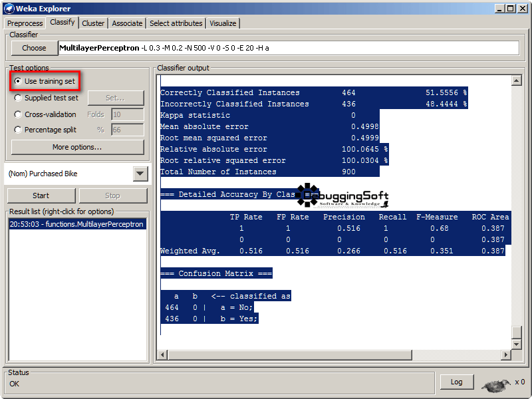Open the Select attributes tab

click(x=176, y=23)
